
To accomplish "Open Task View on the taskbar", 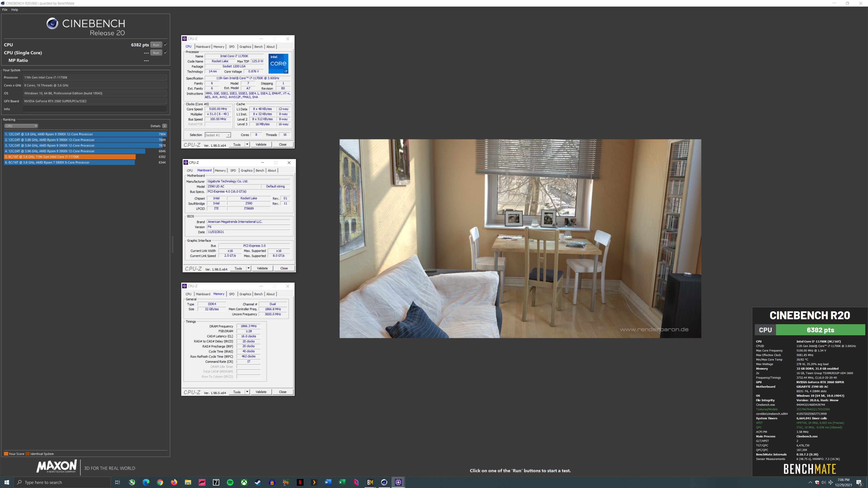I will (117, 482).
